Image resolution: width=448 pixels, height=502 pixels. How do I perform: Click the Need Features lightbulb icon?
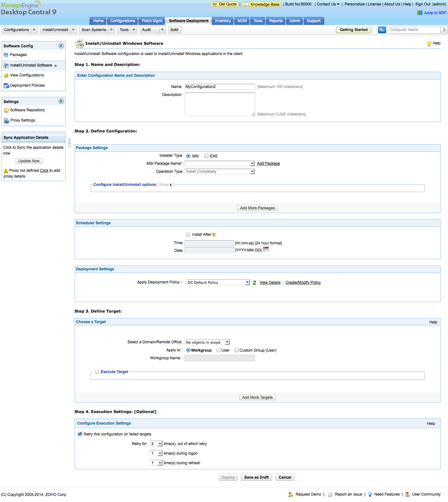click(370, 495)
